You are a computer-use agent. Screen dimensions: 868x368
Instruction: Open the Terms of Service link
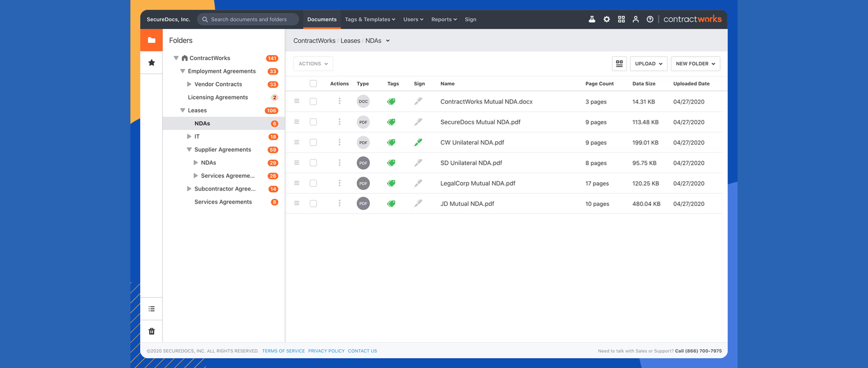[x=283, y=351]
